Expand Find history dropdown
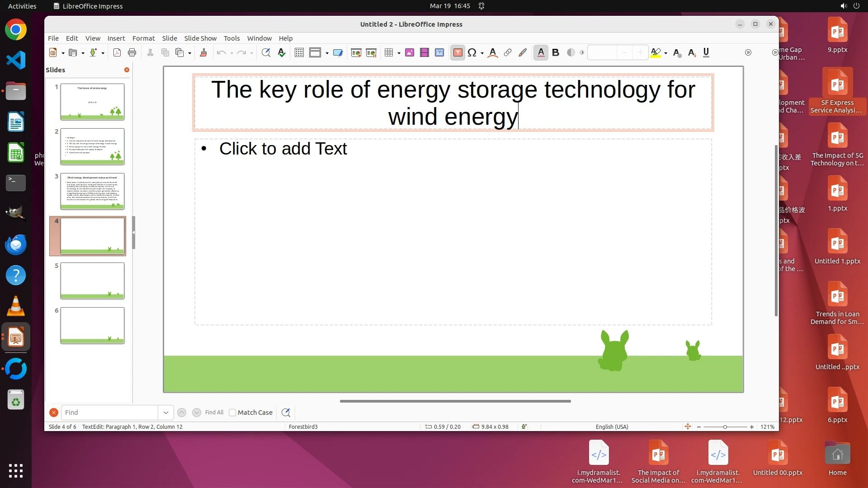The height and width of the screenshot is (488, 868). tap(166, 413)
